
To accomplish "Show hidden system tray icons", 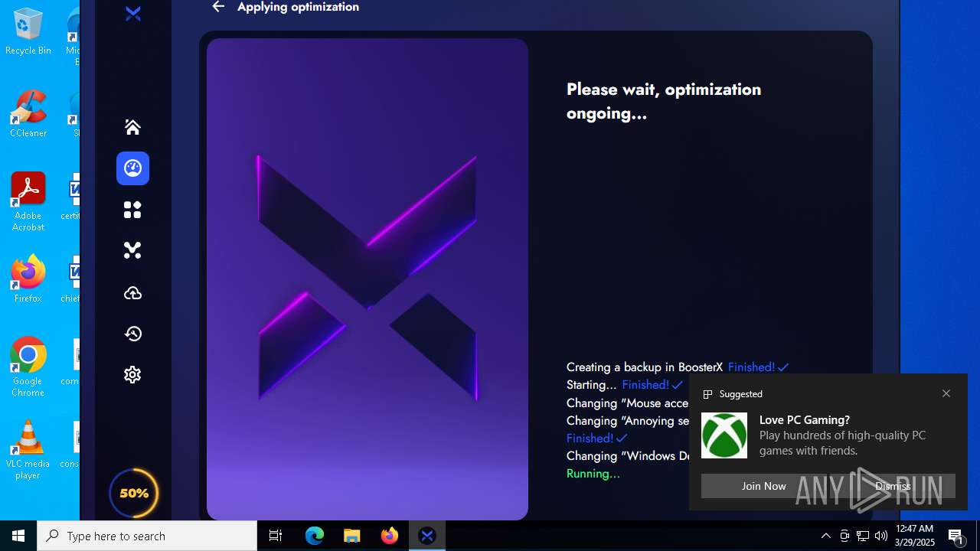I will 825,536.
